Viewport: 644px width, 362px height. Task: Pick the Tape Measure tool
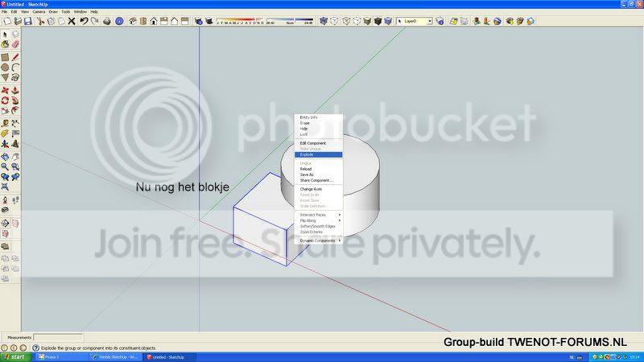click(5, 124)
